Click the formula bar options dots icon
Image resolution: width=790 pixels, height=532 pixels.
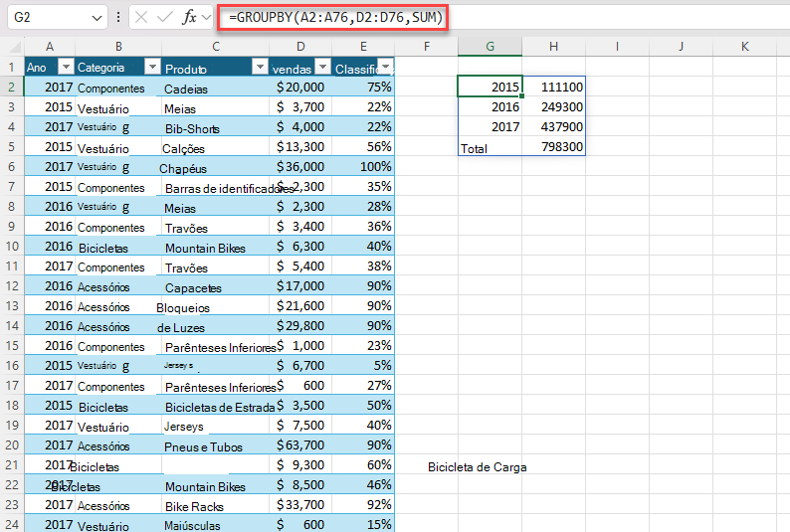pos(118,18)
